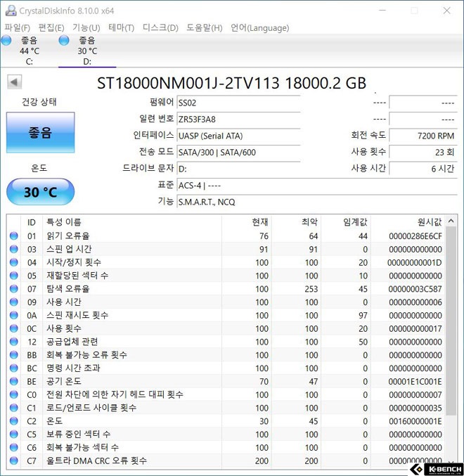Click status icon for row BB 회복 불가능 오류 횟수
Viewport: 464px width, 476px height.
point(14,355)
